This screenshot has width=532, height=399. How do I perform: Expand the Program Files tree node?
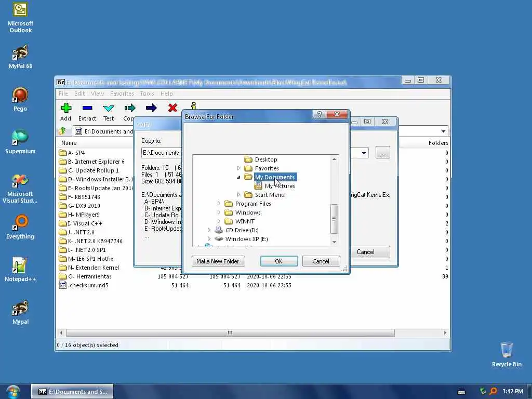219,204
